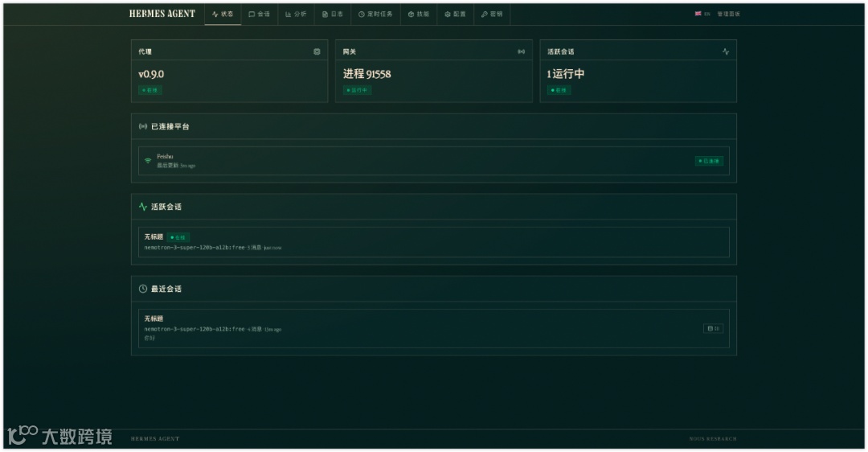Click the green badge beside active 无标题 session
The width and height of the screenshot is (868, 452).
[x=178, y=237]
